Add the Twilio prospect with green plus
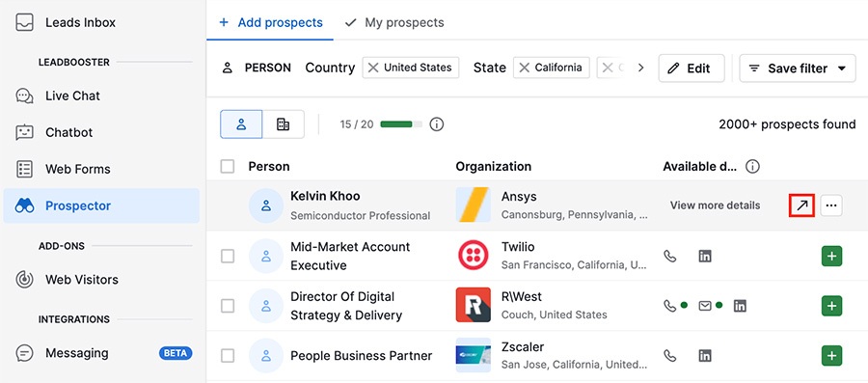Image resolution: width=868 pixels, height=383 pixels. tap(831, 257)
